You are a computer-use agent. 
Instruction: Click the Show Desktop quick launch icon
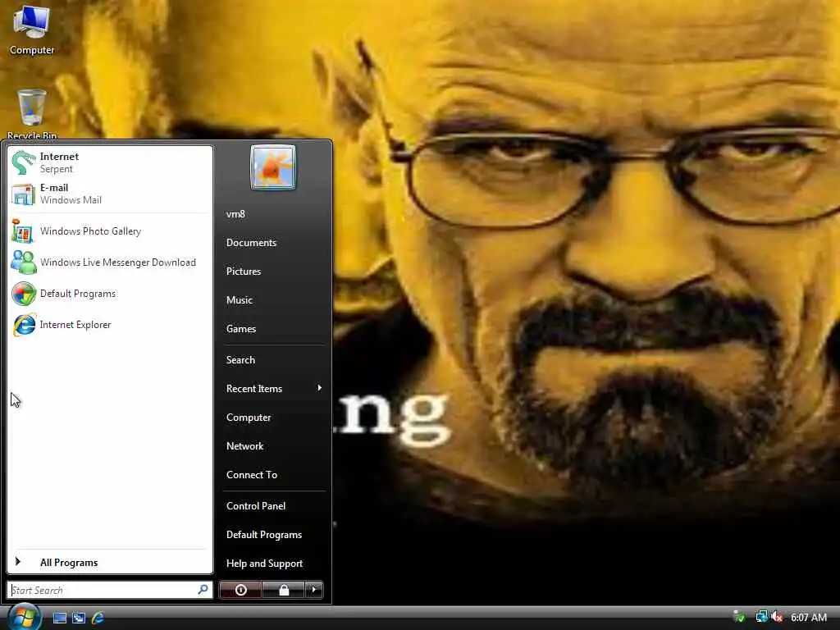(x=60, y=618)
